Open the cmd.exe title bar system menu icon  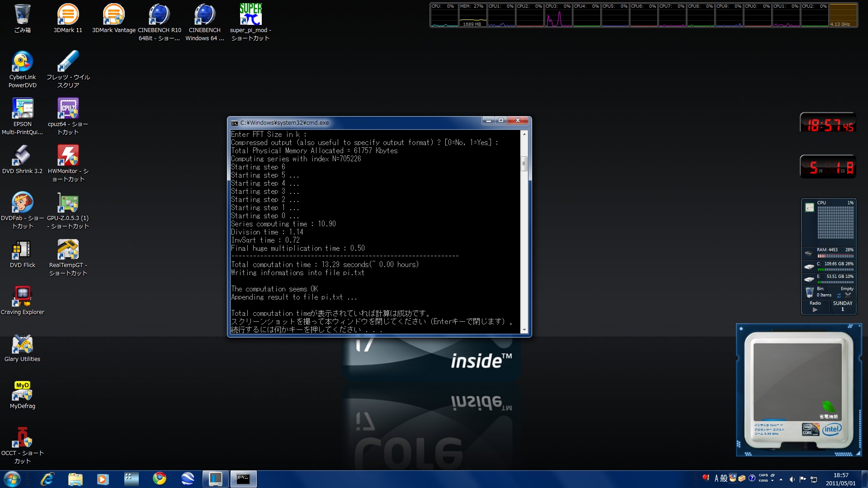234,123
